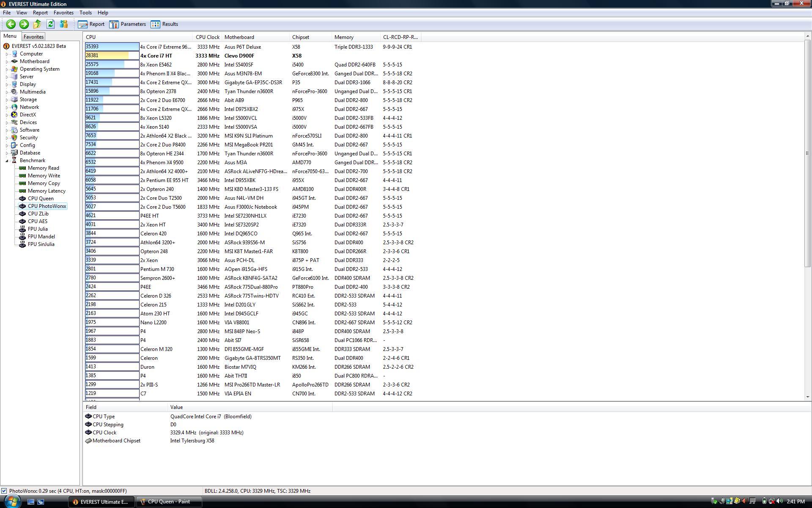This screenshot has height=508, width=812.
Task: Open the Tools menu
Action: (85, 13)
